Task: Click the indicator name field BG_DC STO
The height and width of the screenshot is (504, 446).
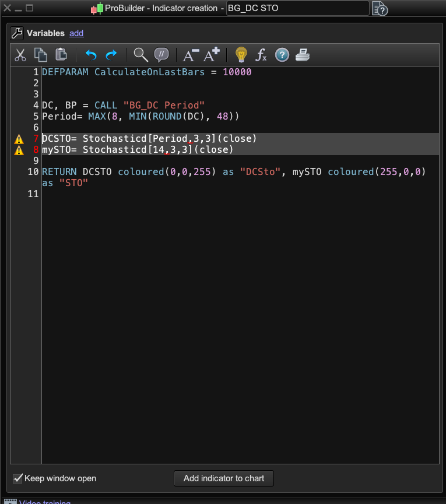Action: tap(297, 8)
